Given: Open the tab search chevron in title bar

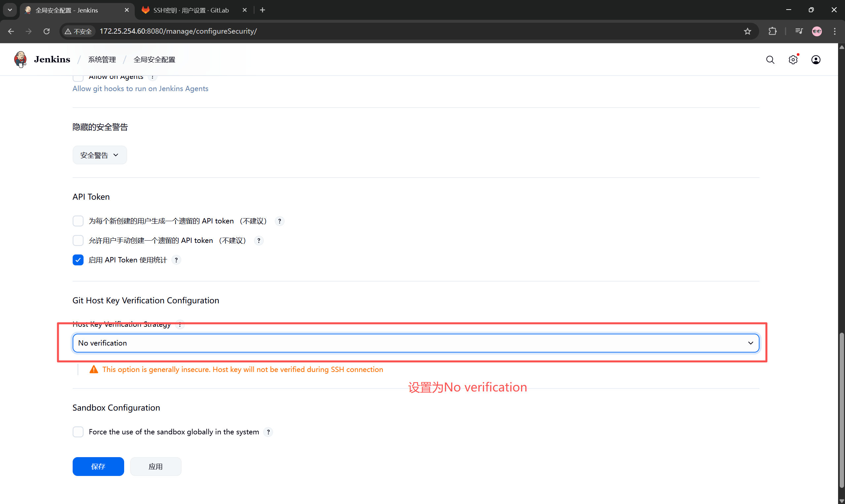Looking at the screenshot, I should [10, 10].
